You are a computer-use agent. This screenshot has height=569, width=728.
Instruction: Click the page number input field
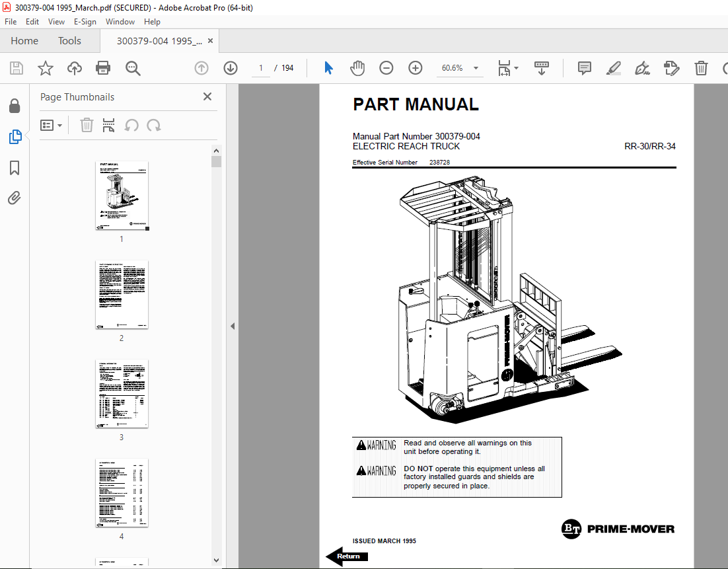click(x=261, y=68)
